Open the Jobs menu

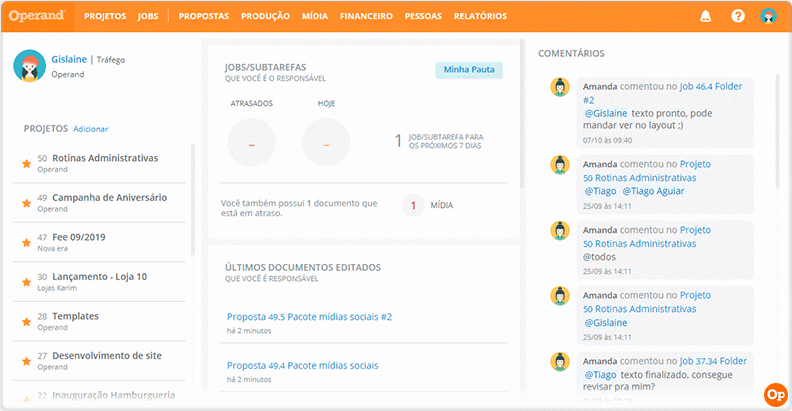(148, 16)
